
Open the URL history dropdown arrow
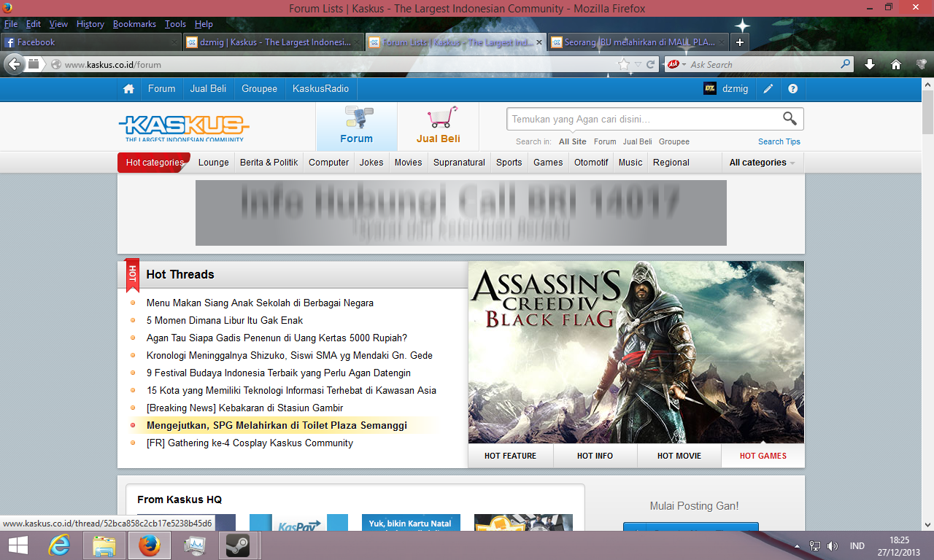click(x=638, y=64)
